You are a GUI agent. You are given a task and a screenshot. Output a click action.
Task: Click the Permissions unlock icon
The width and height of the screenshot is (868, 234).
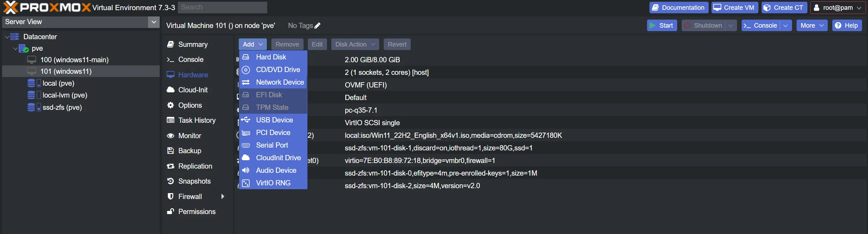click(171, 212)
